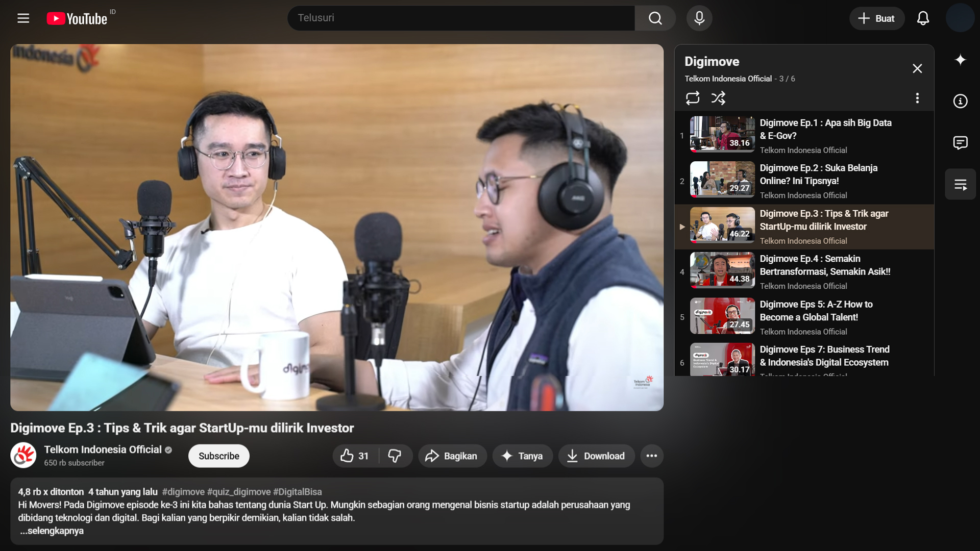The image size is (980, 551).
Task: Expand description with ...selengkapnya
Action: click(x=52, y=531)
